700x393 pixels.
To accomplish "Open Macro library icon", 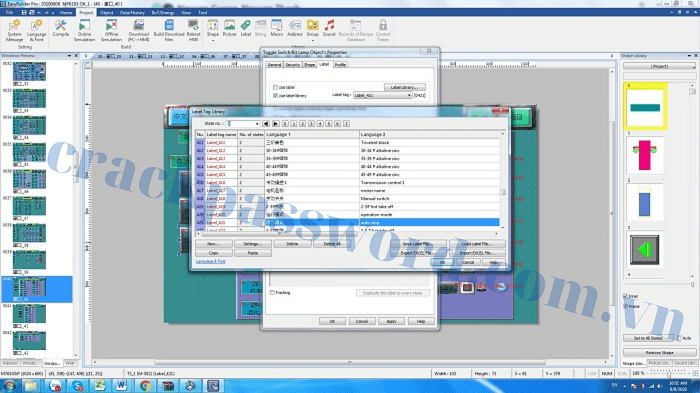I will 276,28.
